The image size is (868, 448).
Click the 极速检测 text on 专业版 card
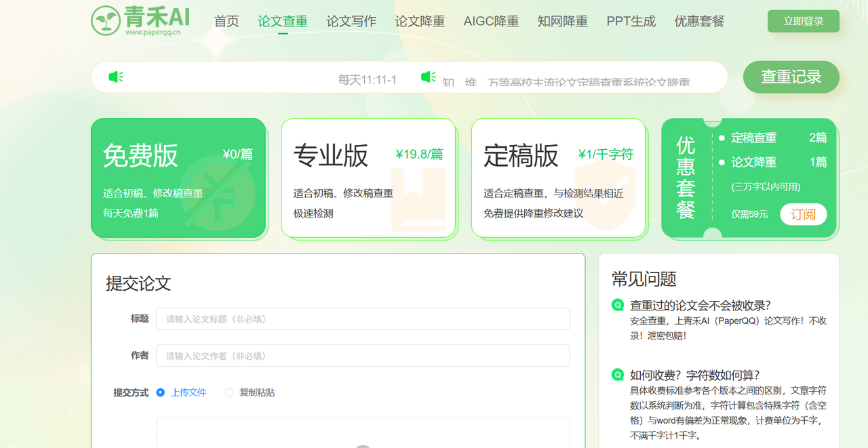[x=313, y=213]
